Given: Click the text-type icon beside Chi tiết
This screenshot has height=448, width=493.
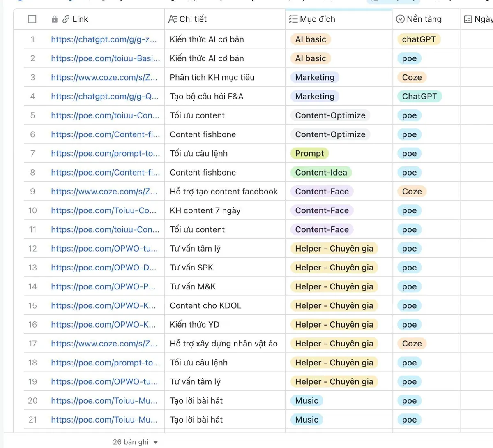Looking at the screenshot, I should [x=173, y=19].
